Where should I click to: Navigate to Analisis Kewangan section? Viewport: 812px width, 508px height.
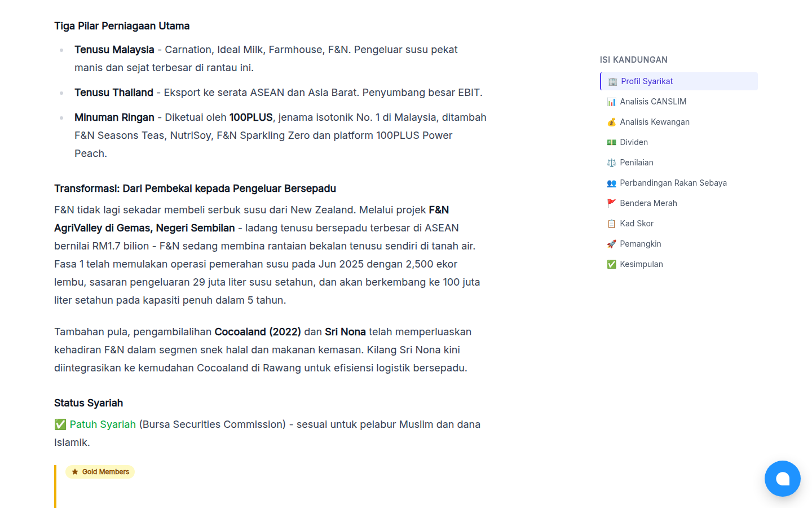pyautogui.click(x=679, y=122)
